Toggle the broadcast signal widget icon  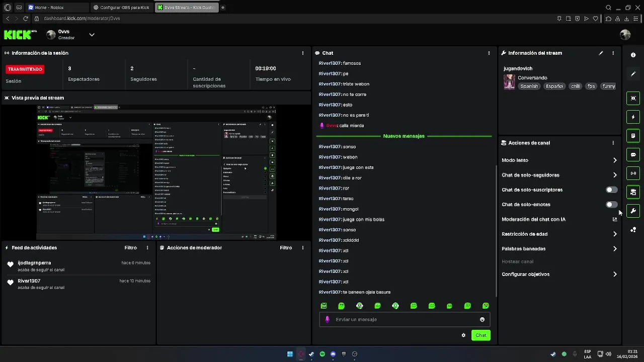click(x=633, y=173)
